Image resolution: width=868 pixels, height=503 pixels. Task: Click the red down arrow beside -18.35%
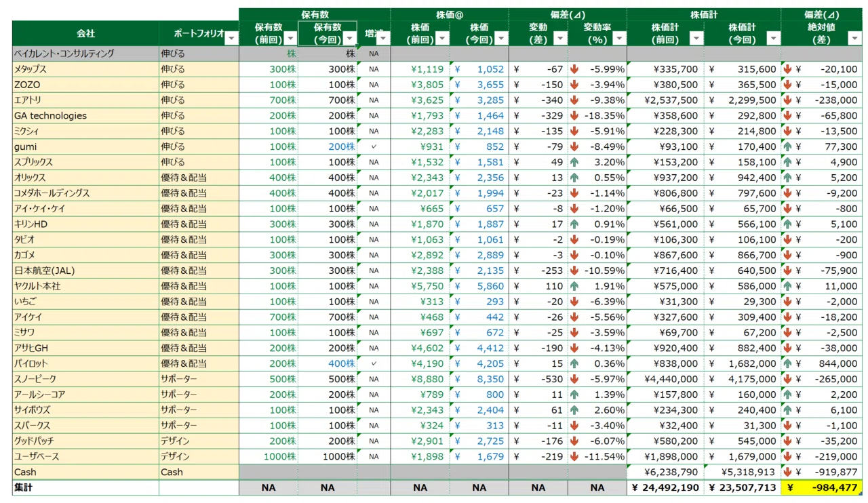pos(574,115)
